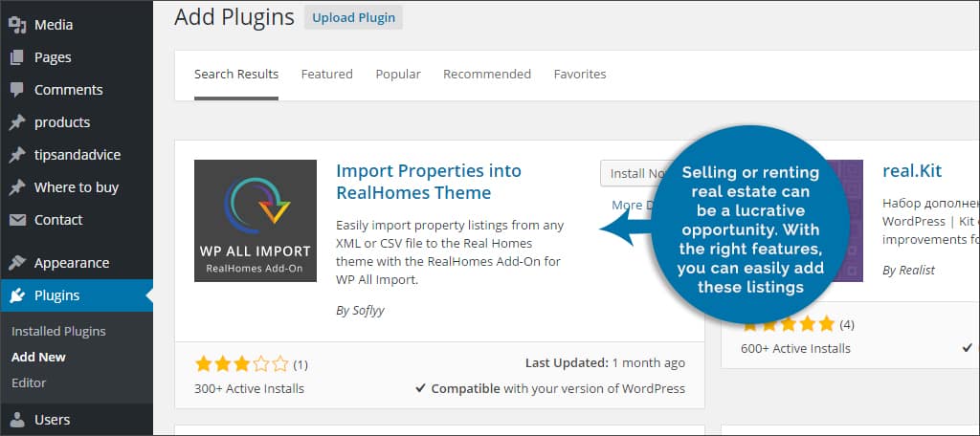Switch to the Popular tab
Viewport: 980px width, 436px height.
[398, 75]
